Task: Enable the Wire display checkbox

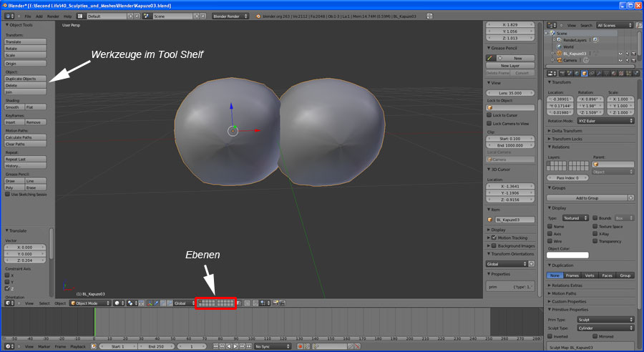Action: 550,241
